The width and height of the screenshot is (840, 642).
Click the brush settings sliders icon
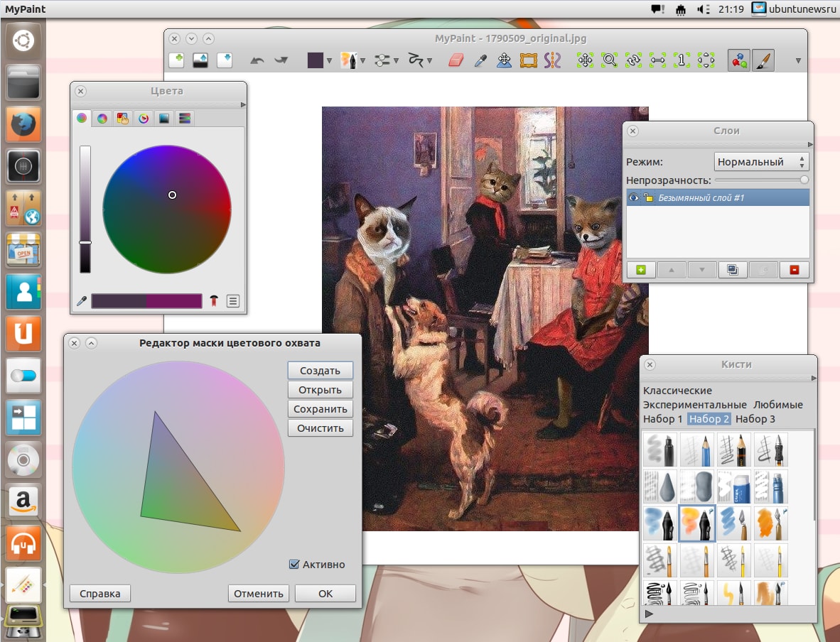click(382, 60)
